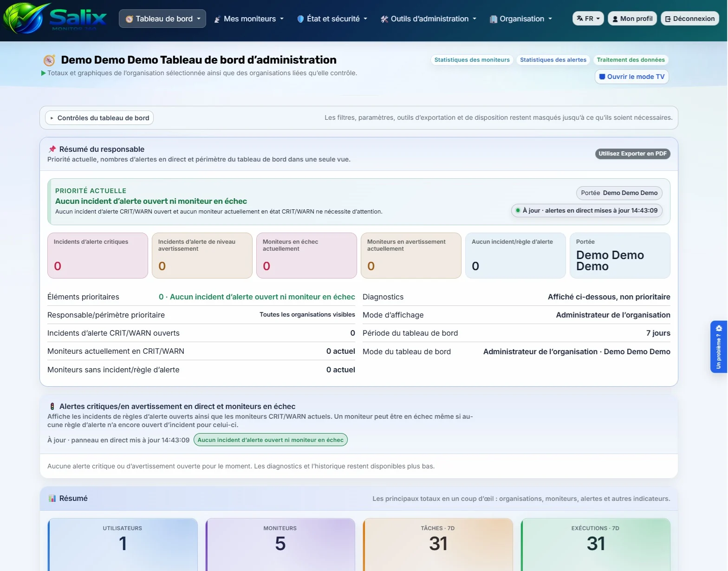This screenshot has height=571, width=728.
Task: Select the Incidents d'alerte de niveau avertissement card
Action: tap(202, 255)
